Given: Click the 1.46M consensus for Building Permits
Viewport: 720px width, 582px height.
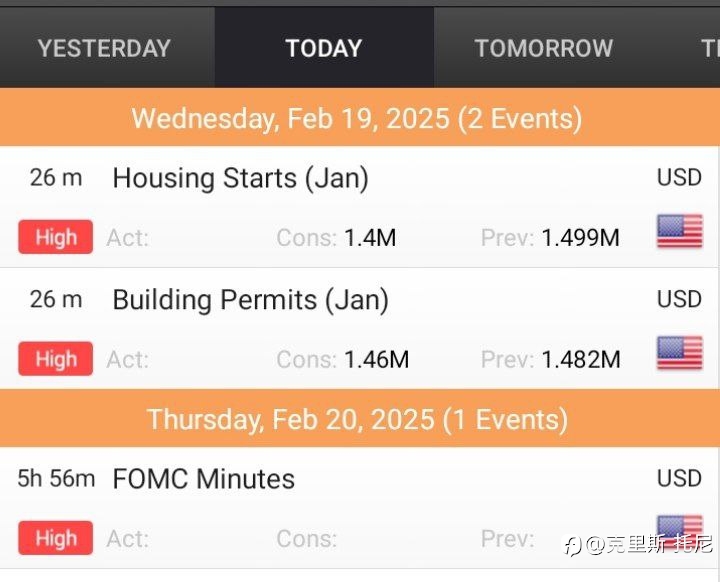Looking at the screenshot, I should (377, 360).
